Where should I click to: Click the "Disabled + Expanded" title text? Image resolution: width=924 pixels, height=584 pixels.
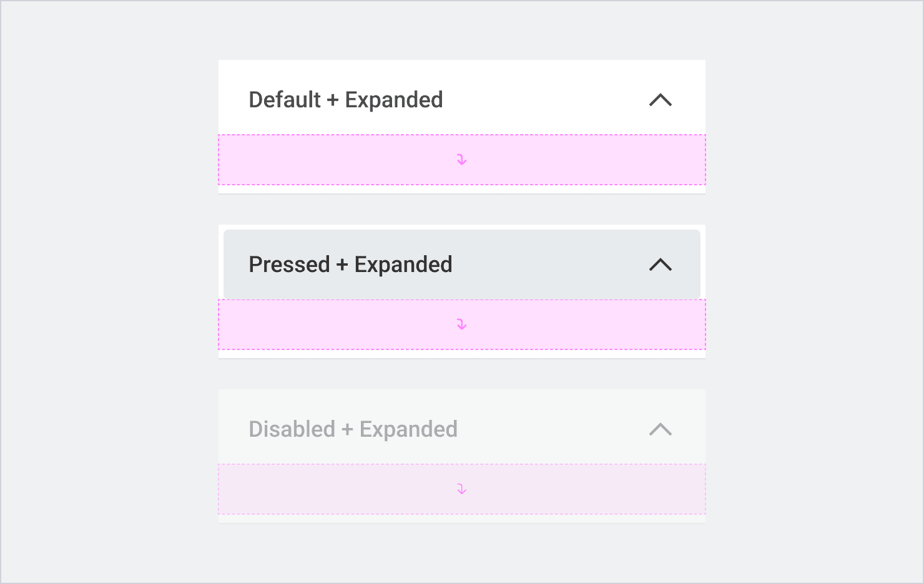pos(353,429)
